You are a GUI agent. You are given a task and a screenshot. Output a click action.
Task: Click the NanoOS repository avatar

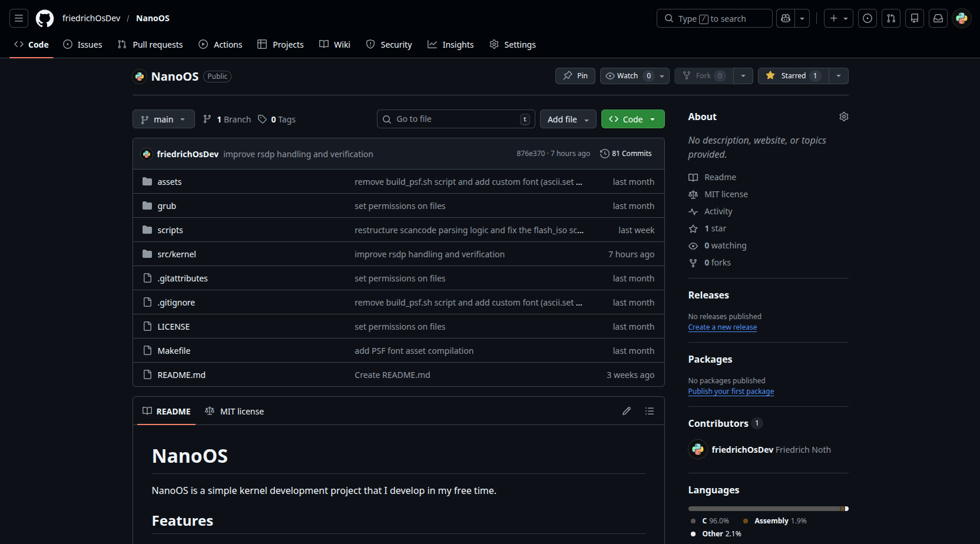[x=140, y=76]
